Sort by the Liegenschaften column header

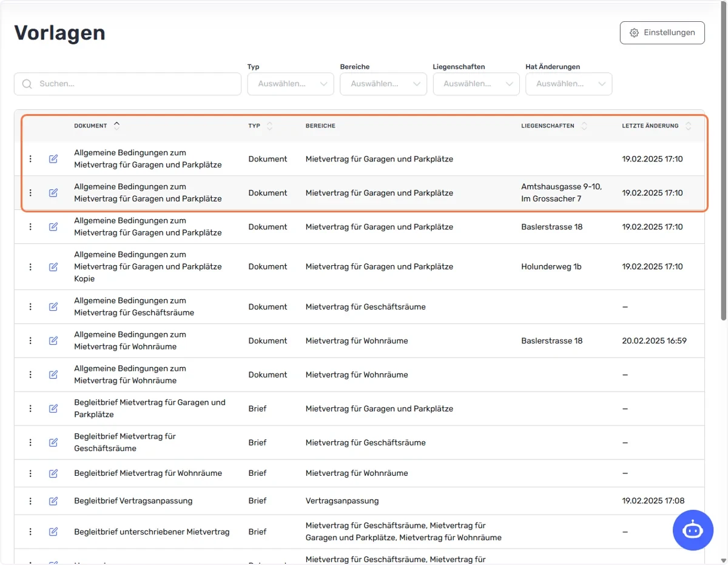(554, 126)
